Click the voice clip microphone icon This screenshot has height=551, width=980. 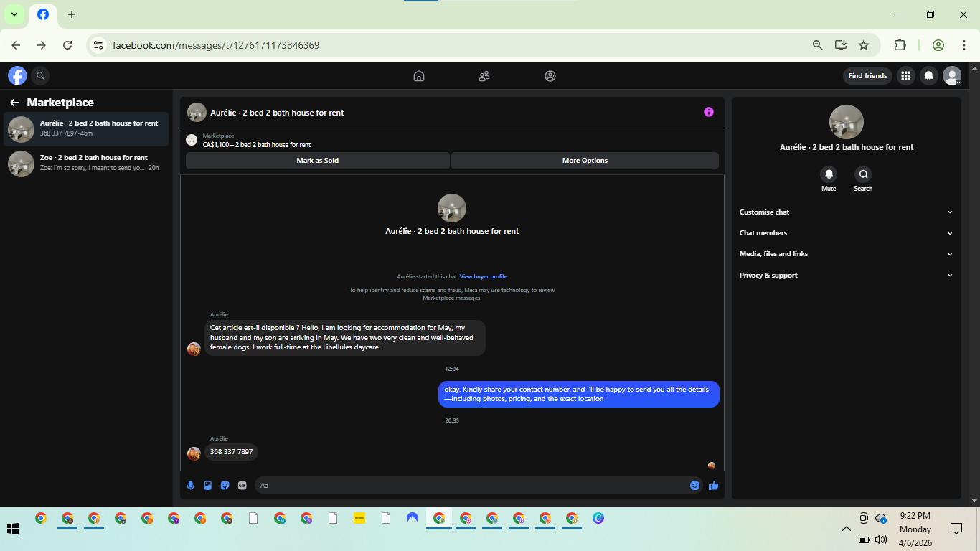pyautogui.click(x=191, y=486)
